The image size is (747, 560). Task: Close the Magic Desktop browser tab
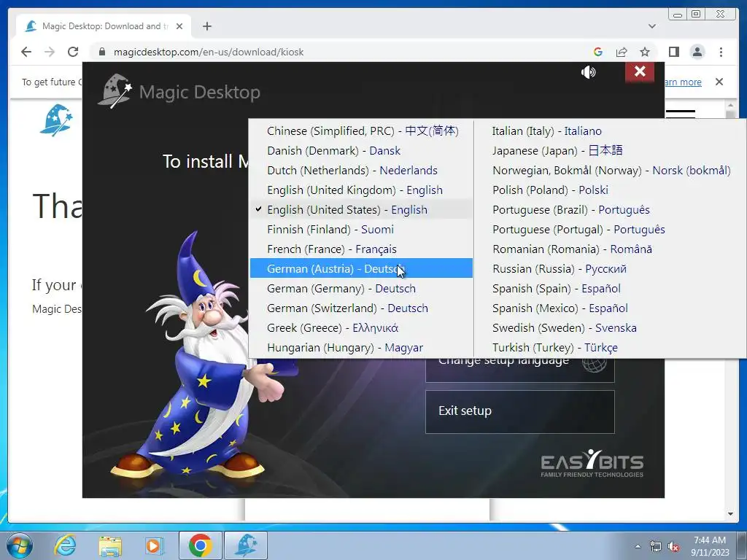179,26
